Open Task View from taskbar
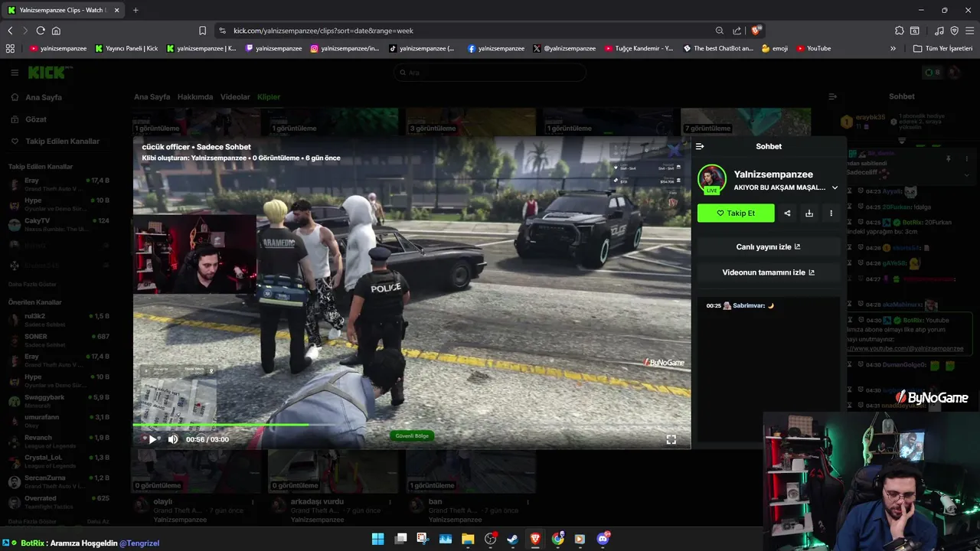980x551 pixels. [x=400, y=539]
